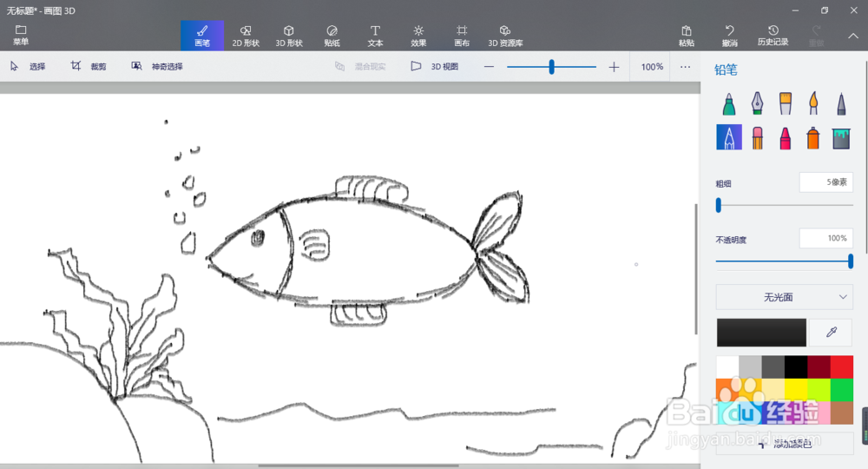Click the zoom out minus button
Image resolution: width=868 pixels, height=469 pixels.
[x=489, y=67]
